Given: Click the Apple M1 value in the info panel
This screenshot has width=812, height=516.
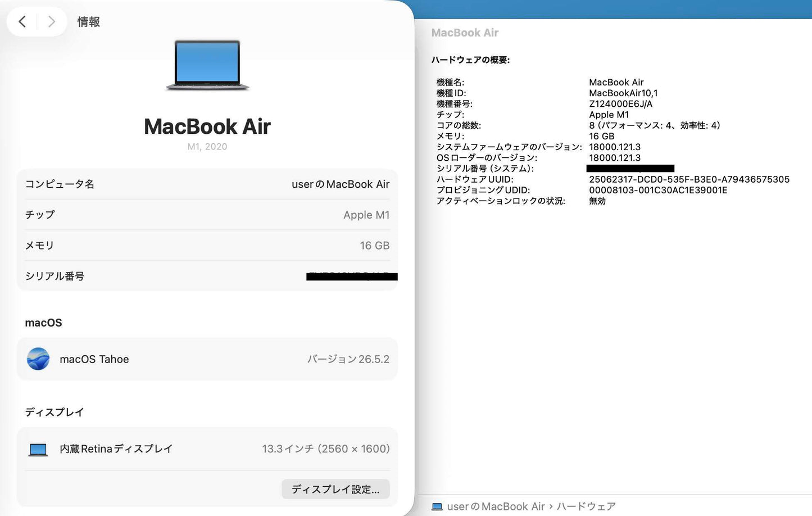Looking at the screenshot, I should click(366, 215).
